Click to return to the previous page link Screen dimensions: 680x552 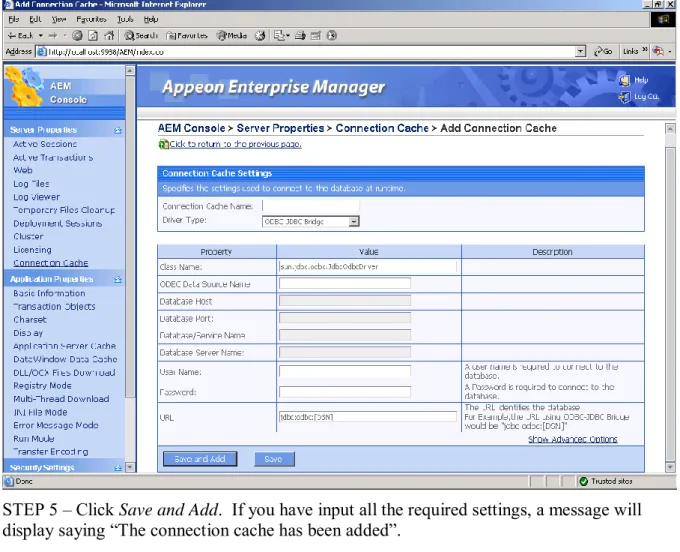click(235, 144)
